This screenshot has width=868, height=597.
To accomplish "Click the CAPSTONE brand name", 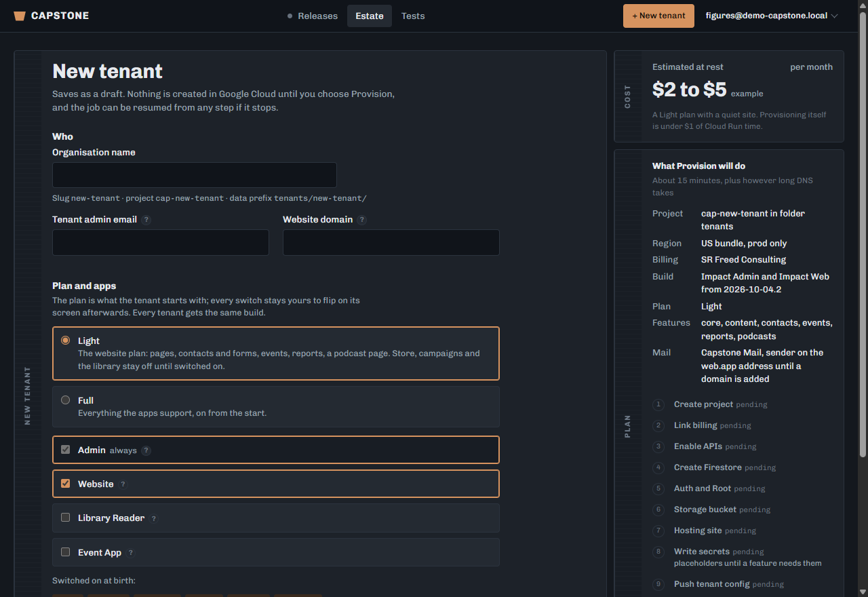I will tap(60, 16).
